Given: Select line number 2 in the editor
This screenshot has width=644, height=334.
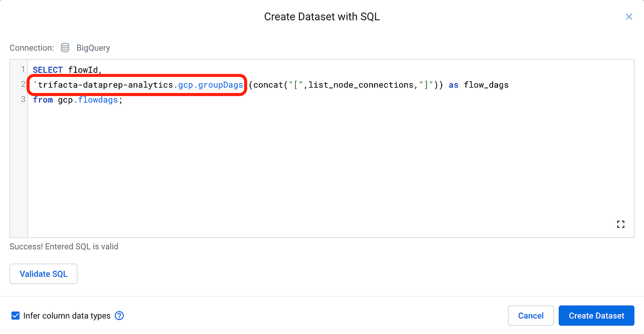Looking at the screenshot, I should pos(22,84).
